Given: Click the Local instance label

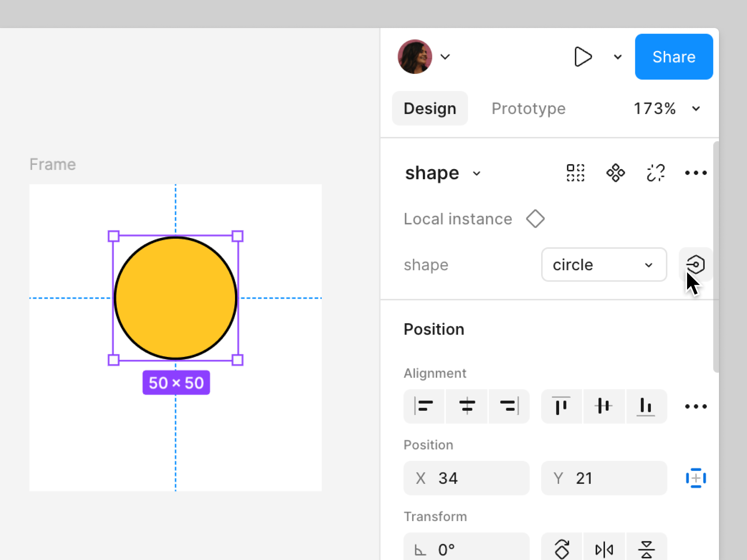Looking at the screenshot, I should tap(458, 219).
